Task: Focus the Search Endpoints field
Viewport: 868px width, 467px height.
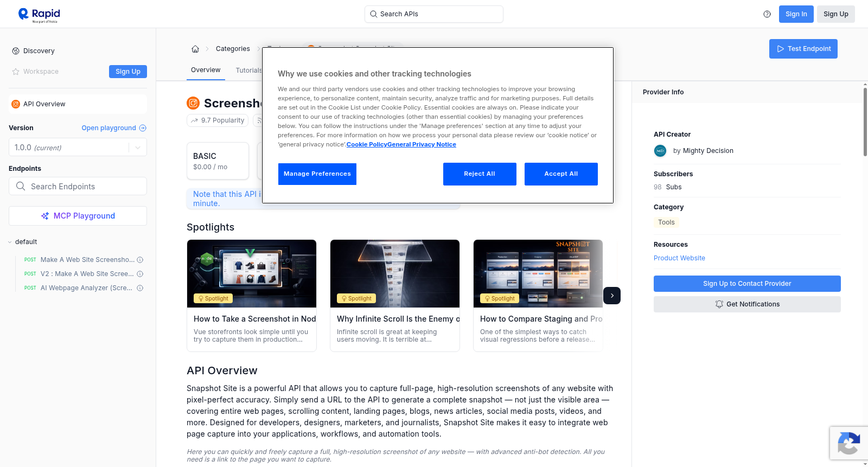Action: [78, 186]
